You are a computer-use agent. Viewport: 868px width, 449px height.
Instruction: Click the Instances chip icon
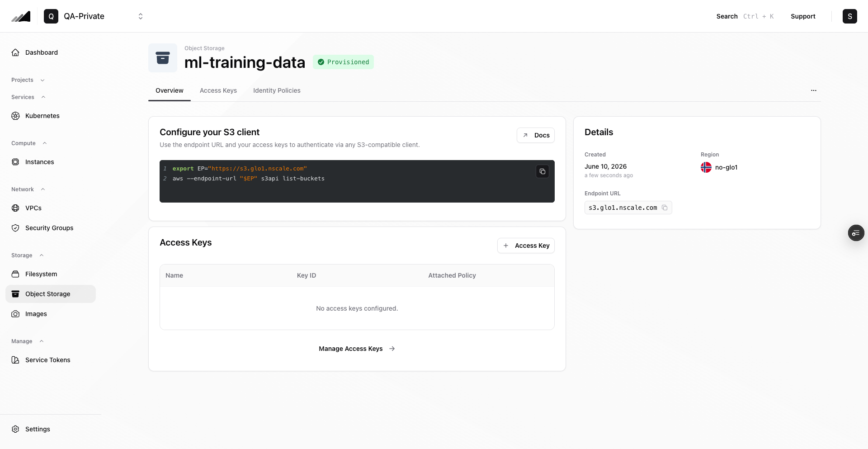point(15,162)
